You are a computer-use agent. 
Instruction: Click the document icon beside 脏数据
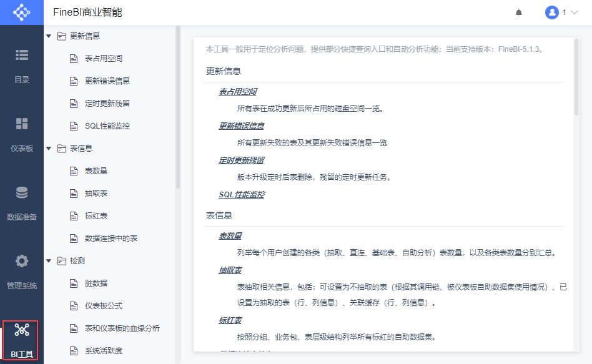point(74,283)
